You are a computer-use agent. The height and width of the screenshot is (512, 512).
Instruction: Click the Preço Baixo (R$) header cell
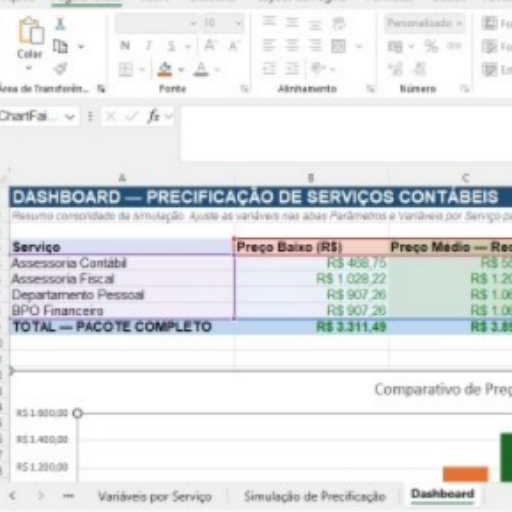pos(312,247)
